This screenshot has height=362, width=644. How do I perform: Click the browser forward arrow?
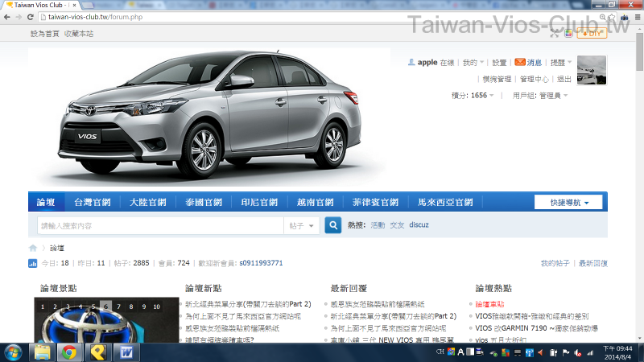pos(19,17)
